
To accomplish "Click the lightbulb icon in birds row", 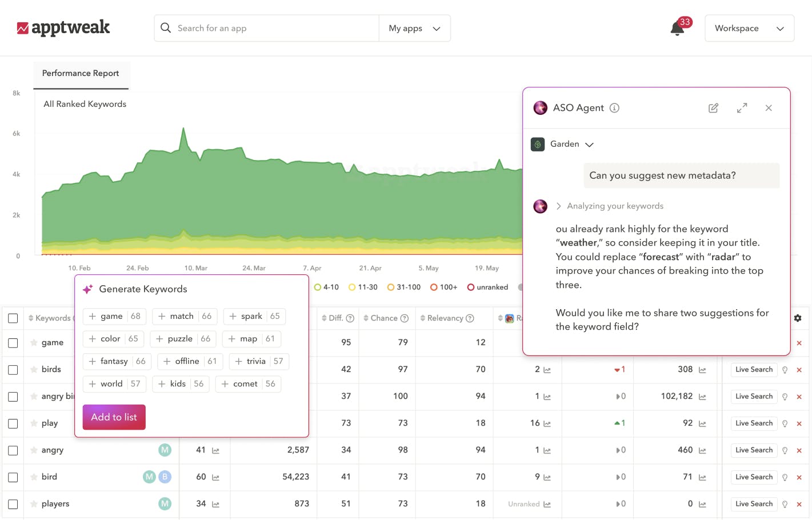I will click(785, 370).
